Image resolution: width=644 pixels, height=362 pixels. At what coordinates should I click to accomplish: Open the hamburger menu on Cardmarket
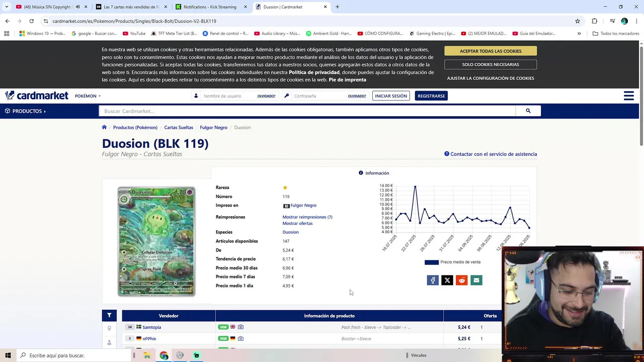(628, 96)
